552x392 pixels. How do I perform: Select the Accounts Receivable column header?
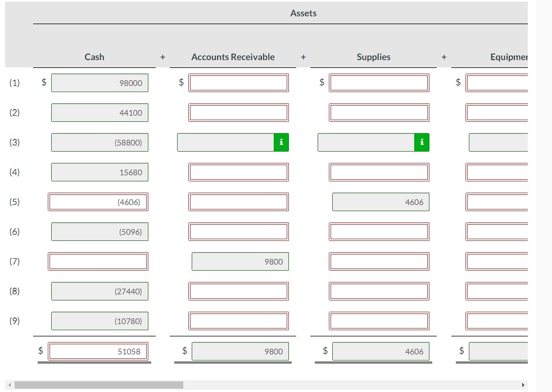(233, 57)
